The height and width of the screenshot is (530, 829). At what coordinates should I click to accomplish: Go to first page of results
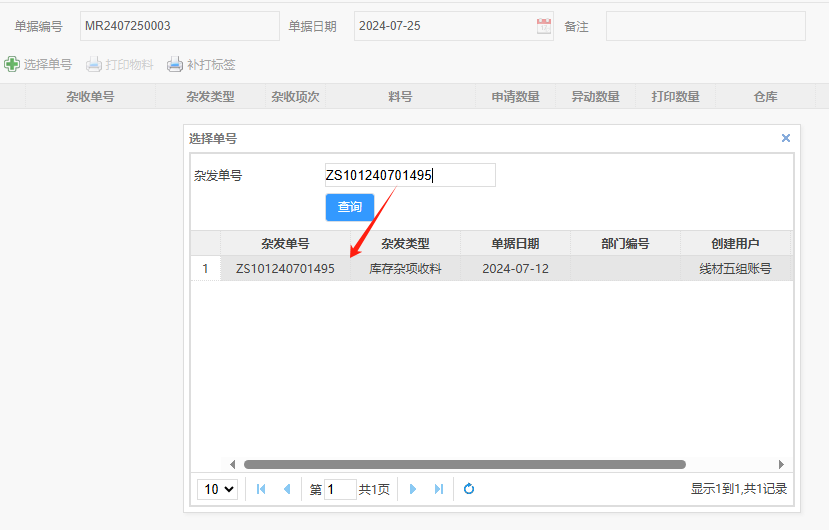point(261,489)
